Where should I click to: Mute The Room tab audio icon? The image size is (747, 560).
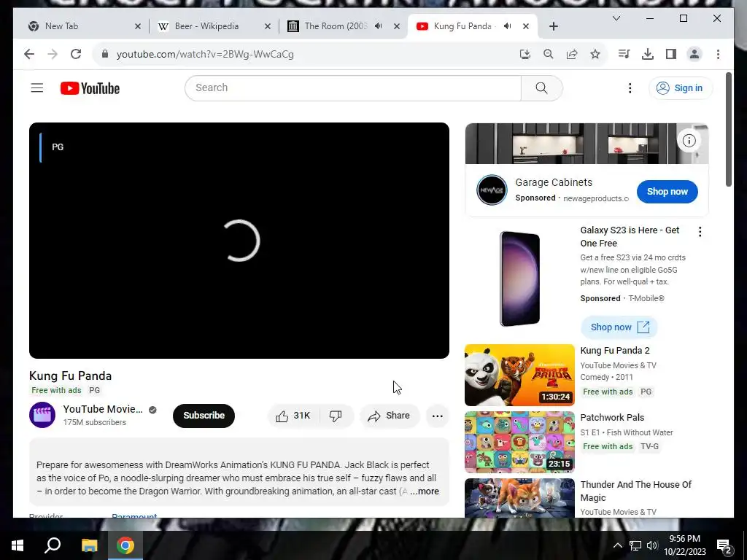click(x=379, y=26)
